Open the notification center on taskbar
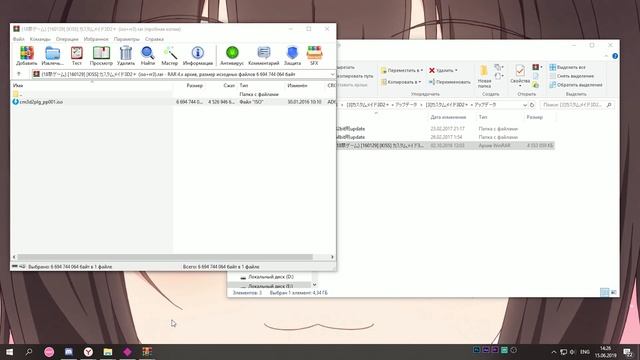640x360 pixels. point(628,352)
